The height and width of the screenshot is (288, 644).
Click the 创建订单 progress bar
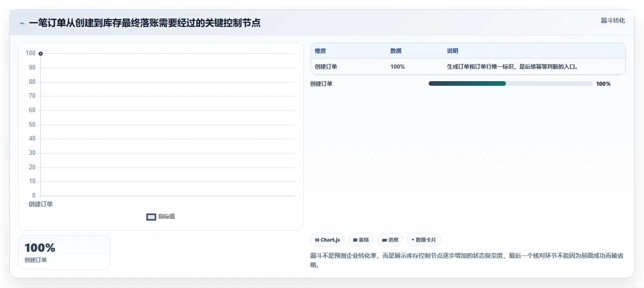click(x=511, y=83)
